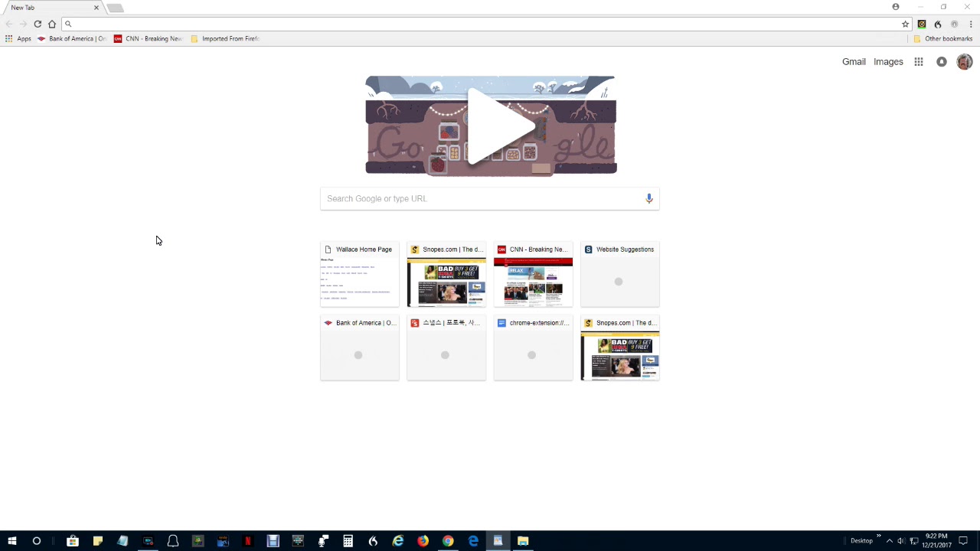Start voice search with microphone icon
This screenshot has width=980, height=551.
[x=649, y=199]
